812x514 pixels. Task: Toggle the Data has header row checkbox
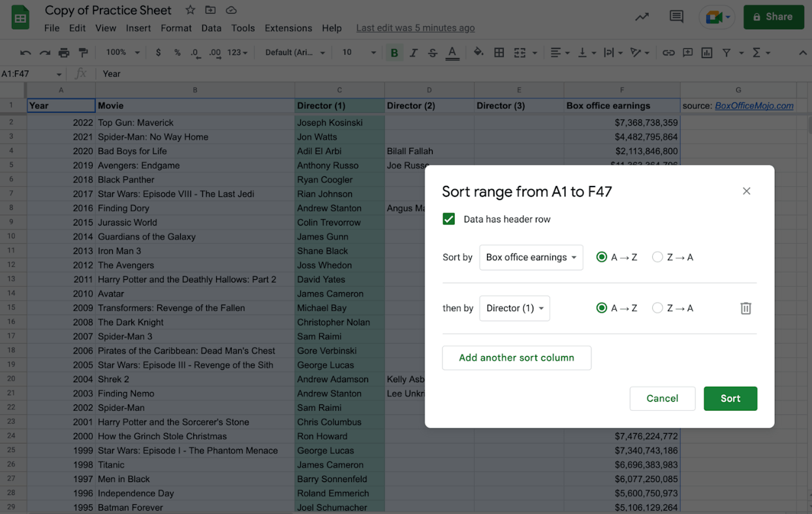point(448,219)
